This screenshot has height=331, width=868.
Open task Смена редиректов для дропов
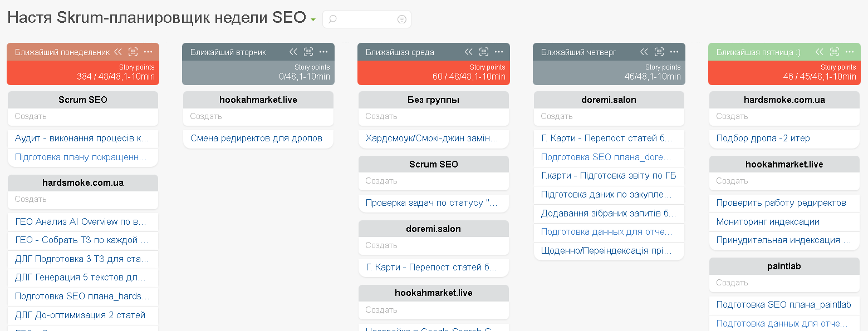(256, 138)
